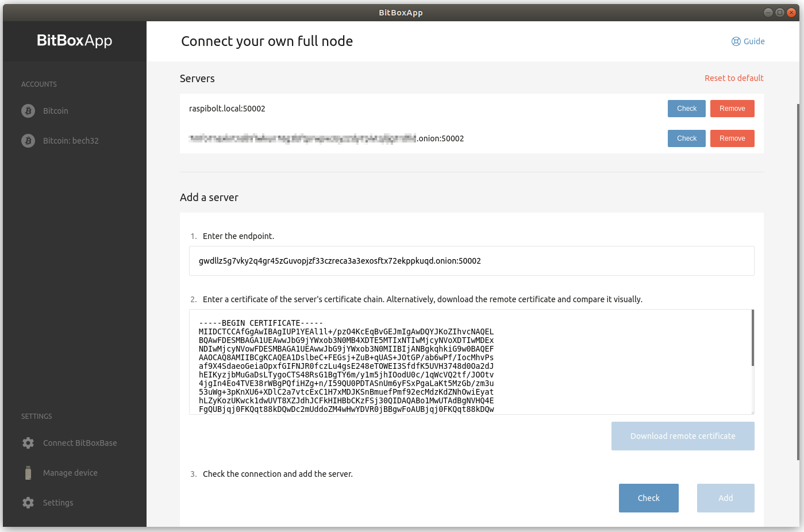Click the Connect BitBoxBase gear icon

coord(28,443)
